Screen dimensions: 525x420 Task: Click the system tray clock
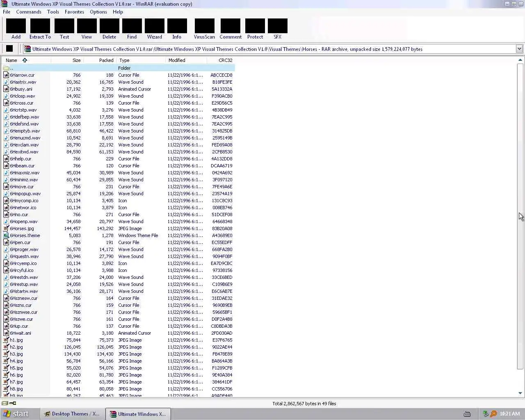(510, 414)
